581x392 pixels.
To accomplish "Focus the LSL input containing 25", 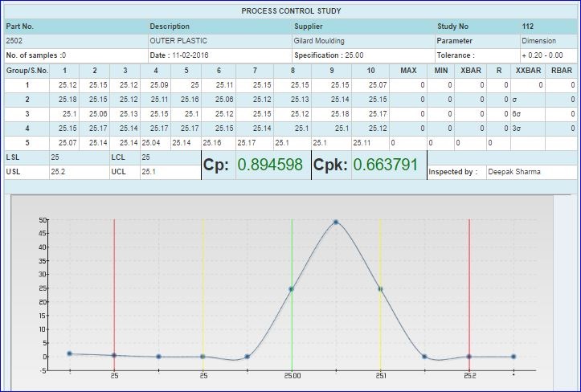I will pos(78,157).
